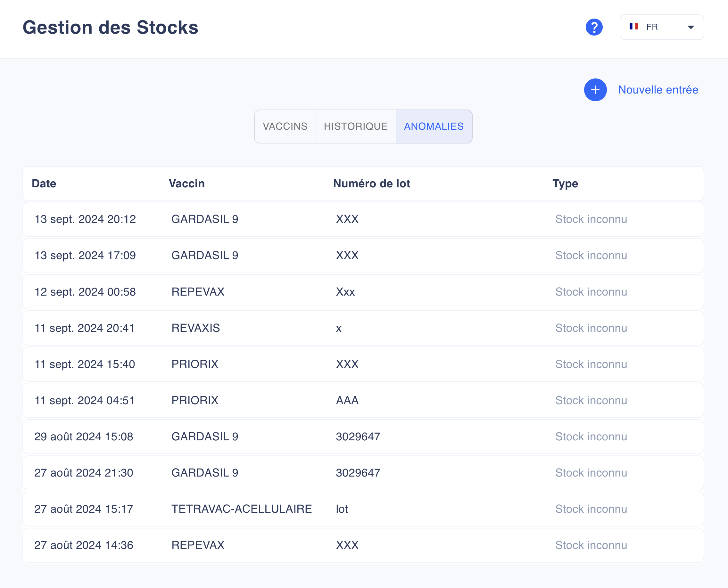Select the ANOMALIES tab
Image resolution: width=728 pixels, height=588 pixels.
[x=434, y=126]
